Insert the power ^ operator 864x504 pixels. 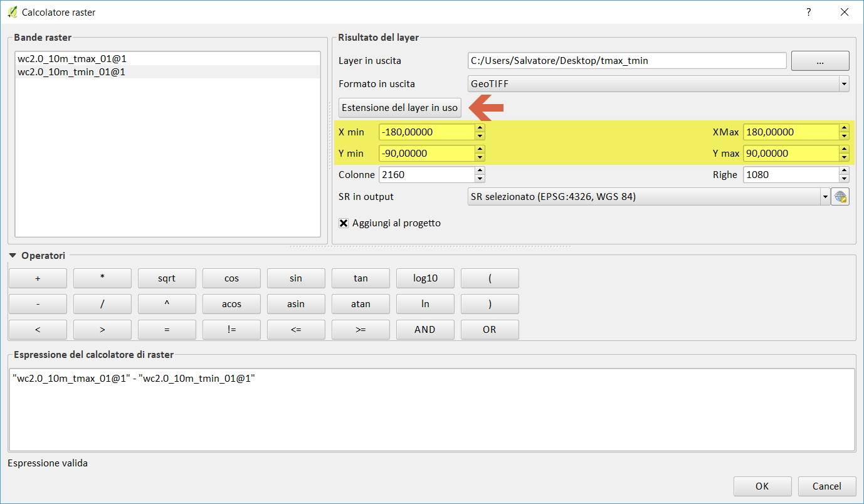coord(167,304)
